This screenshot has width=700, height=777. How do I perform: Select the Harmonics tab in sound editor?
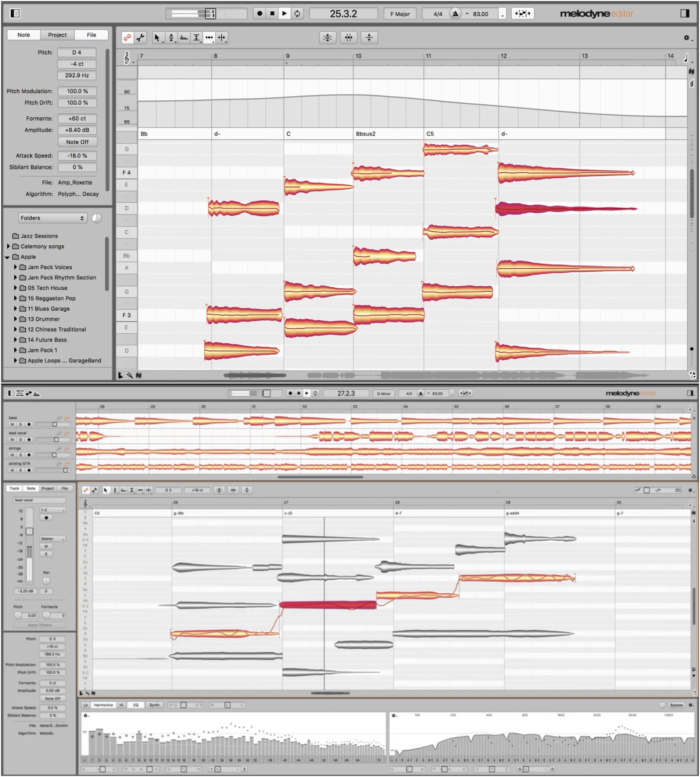(103, 705)
